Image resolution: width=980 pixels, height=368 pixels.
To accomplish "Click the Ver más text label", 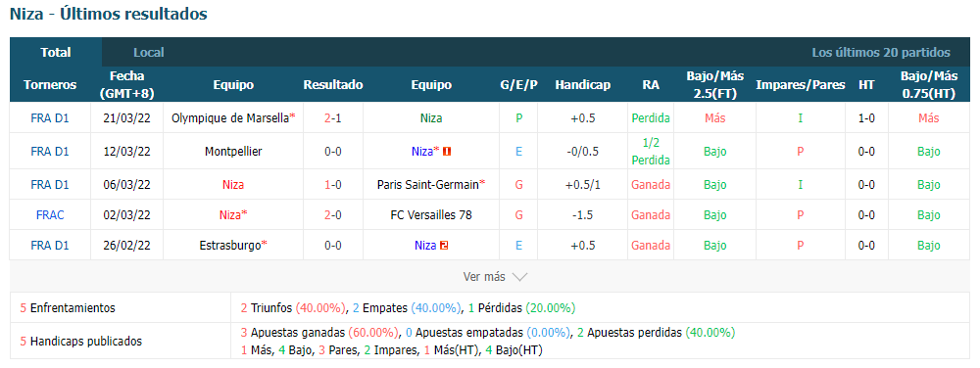I will [484, 276].
